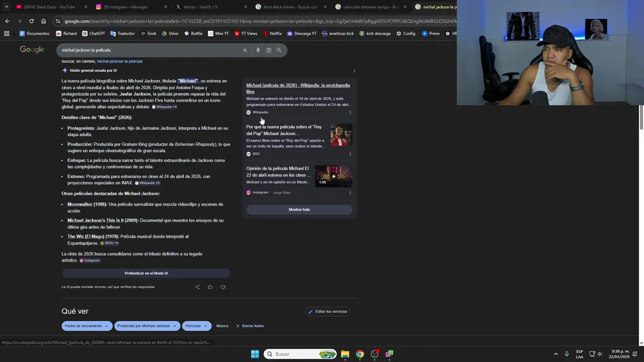Screen dimensions: 644x362
Task: Expand the Películas filter chip
Action: 196,326
